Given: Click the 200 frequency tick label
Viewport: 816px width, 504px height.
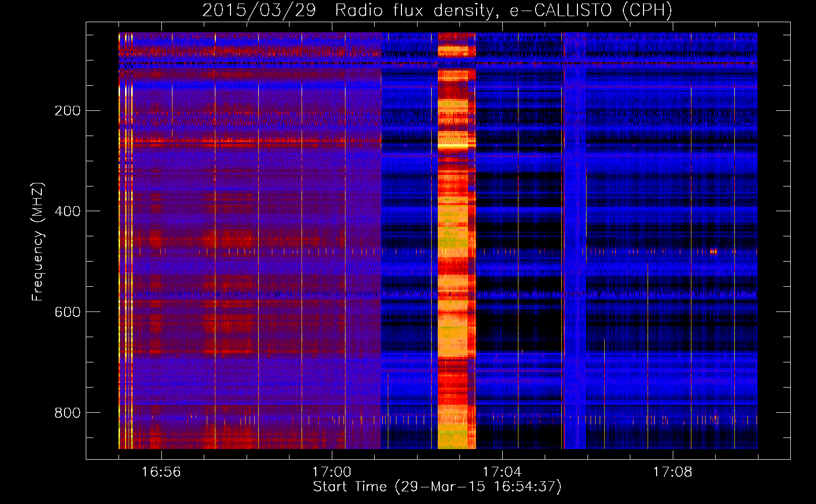Looking at the screenshot, I should point(68,110).
